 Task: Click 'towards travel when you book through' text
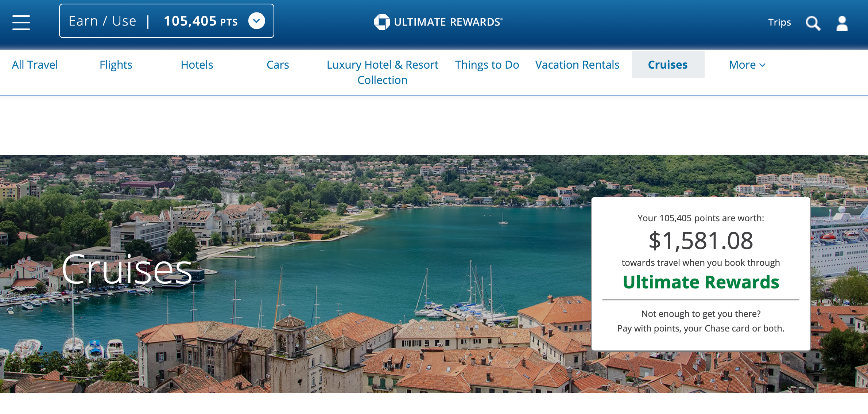(701, 262)
